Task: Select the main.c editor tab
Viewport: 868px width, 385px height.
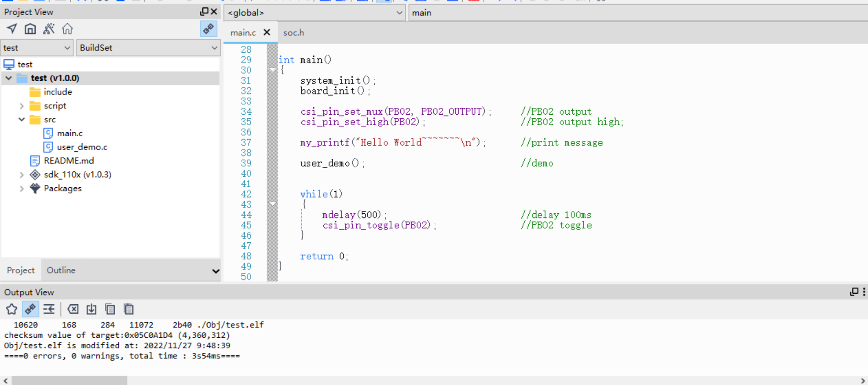Action: click(x=243, y=33)
